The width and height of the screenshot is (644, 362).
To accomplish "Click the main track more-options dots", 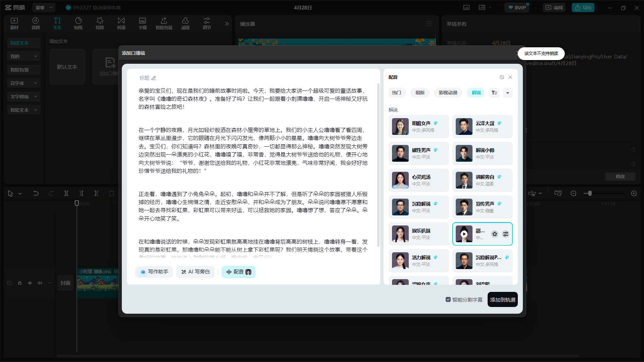I will click(x=50, y=283).
